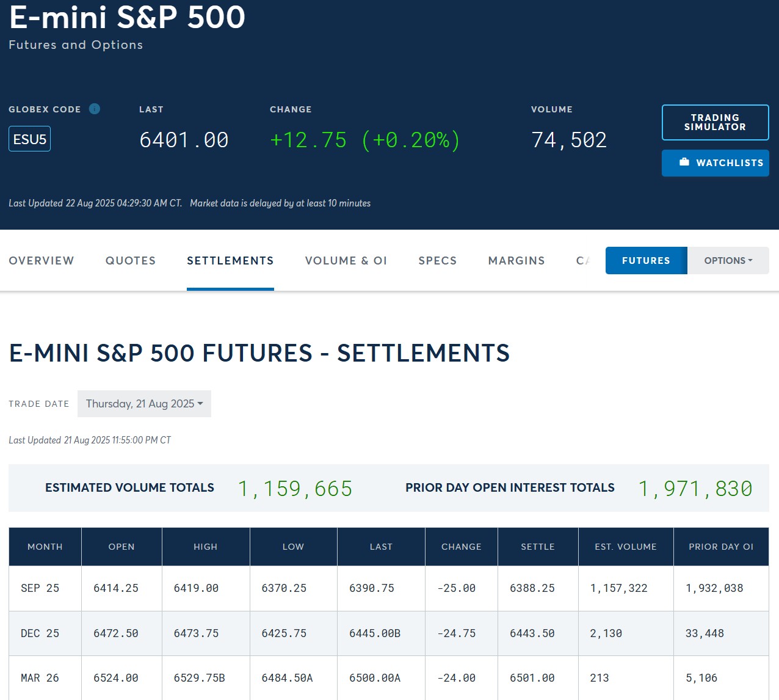779x700 pixels.
Task: Click the Low column header
Action: (x=293, y=547)
